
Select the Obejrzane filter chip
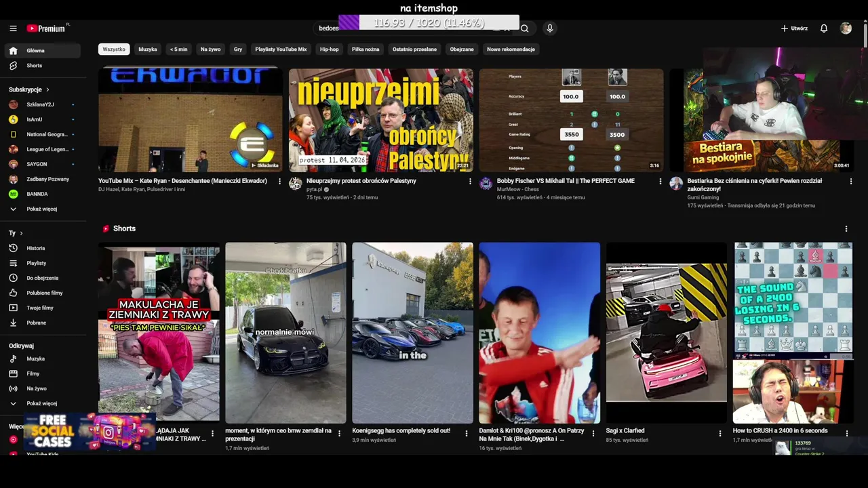[462, 49]
